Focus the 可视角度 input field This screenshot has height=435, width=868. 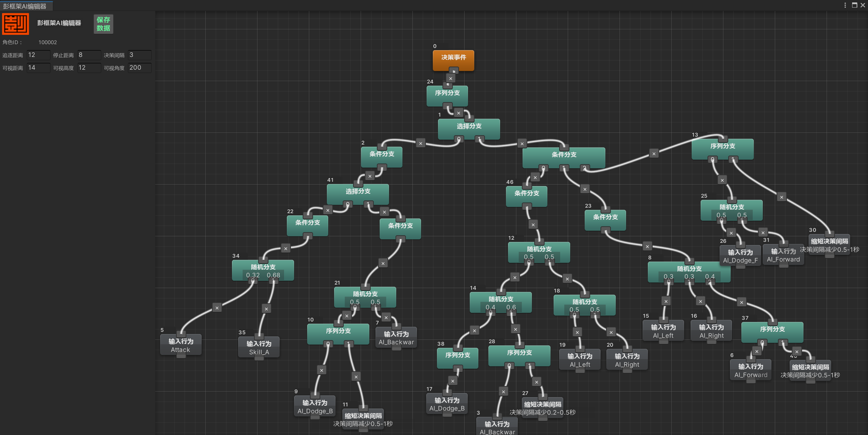[x=139, y=68]
